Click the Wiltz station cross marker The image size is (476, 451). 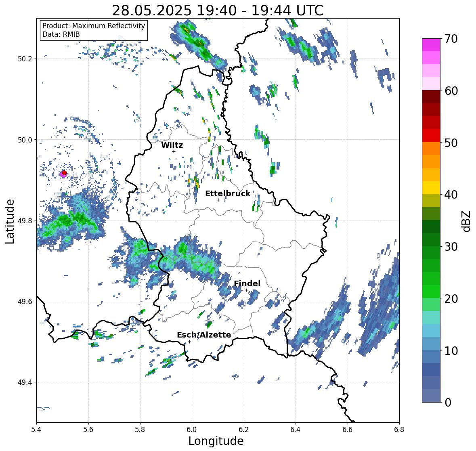coord(174,152)
